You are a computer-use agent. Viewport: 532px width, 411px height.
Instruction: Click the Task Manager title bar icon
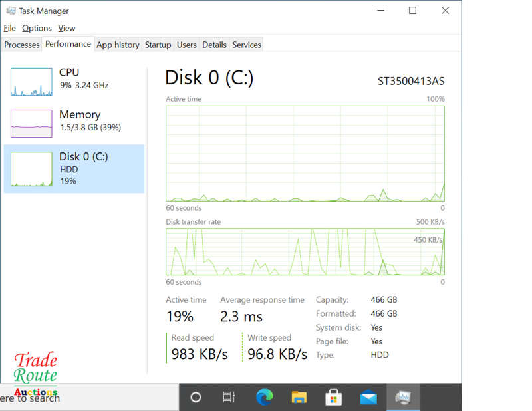coord(11,11)
